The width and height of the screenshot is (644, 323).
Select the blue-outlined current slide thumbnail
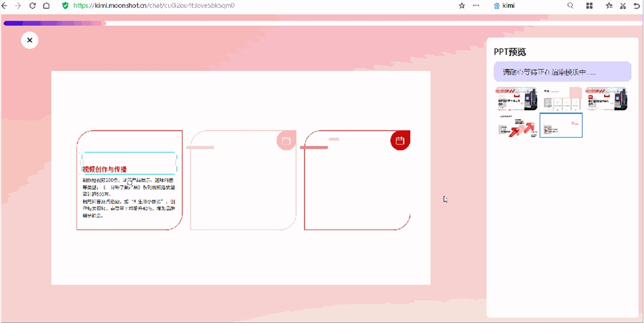click(561, 125)
